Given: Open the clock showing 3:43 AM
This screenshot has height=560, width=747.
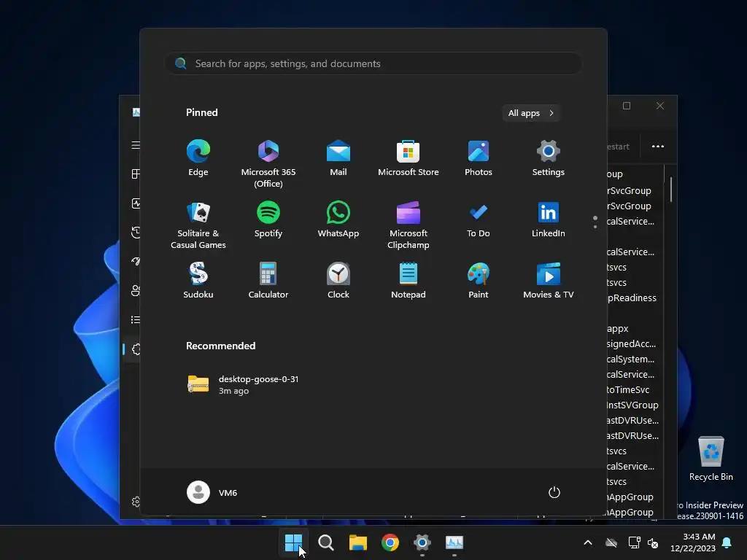Looking at the screenshot, I should [x=693, y=542].
